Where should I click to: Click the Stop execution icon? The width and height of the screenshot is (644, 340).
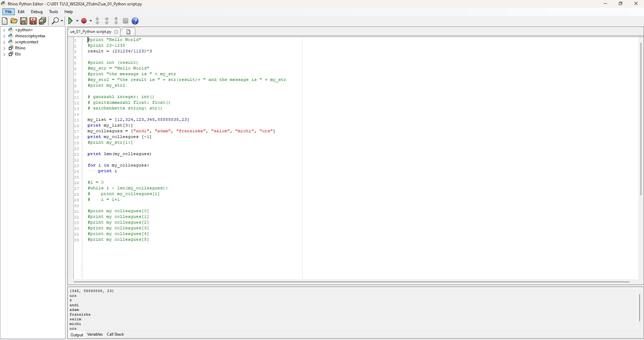point(125,21)
